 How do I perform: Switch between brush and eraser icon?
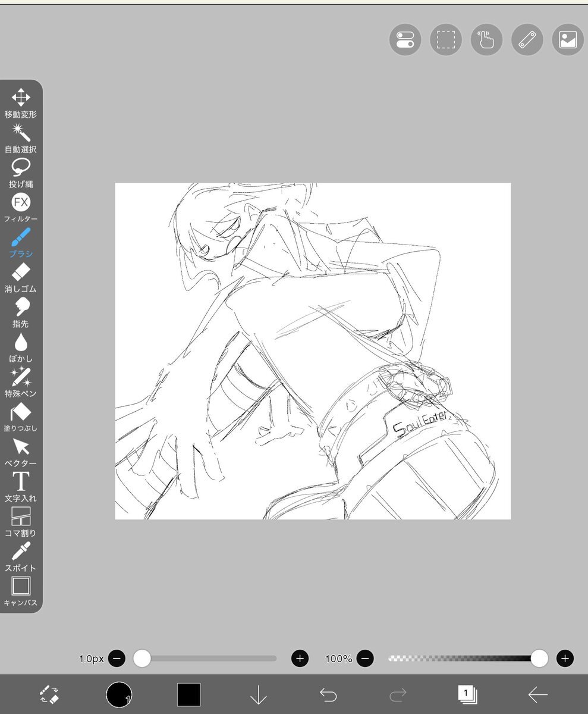(x=49, y=694)
